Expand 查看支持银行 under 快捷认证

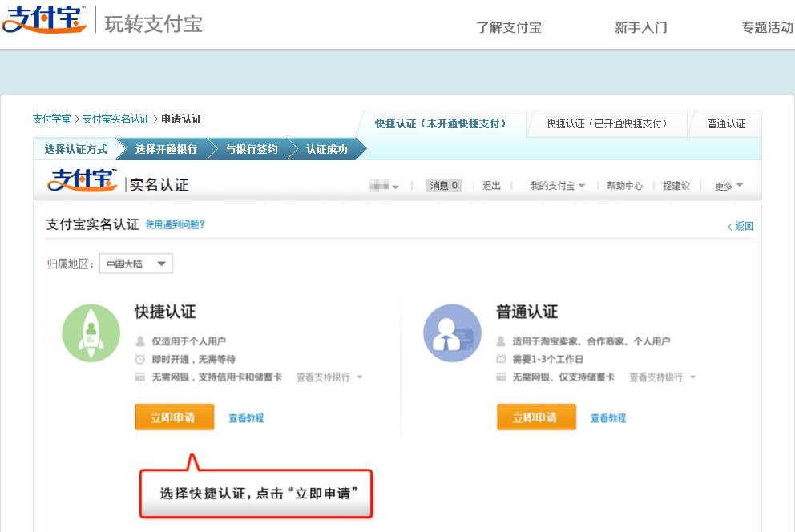pyautogui.click(x=329, y=377)
